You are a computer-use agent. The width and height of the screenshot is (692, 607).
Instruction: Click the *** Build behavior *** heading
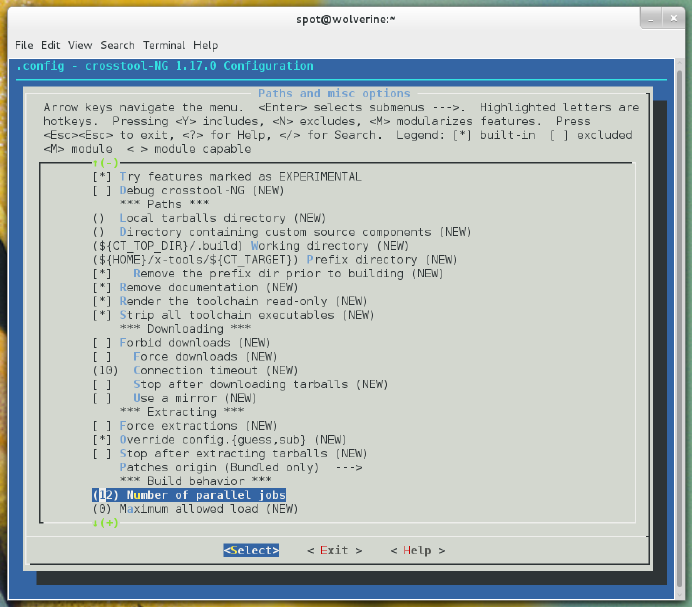[196, 481]
